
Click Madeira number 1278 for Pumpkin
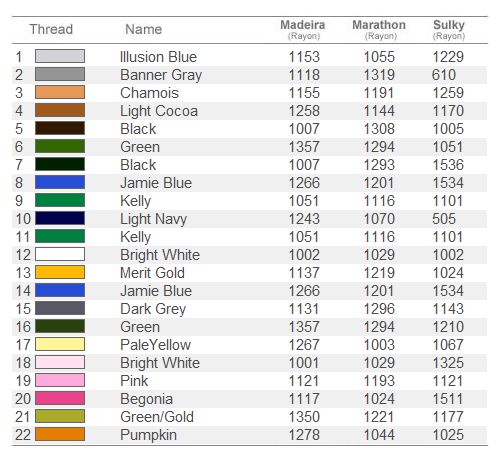click(304, 435)
